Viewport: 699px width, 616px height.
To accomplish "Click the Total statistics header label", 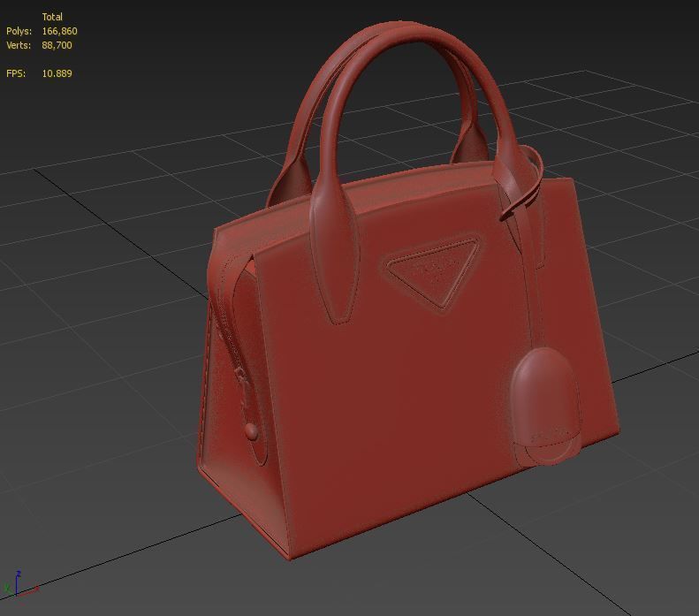I will (x=52, y=17).
